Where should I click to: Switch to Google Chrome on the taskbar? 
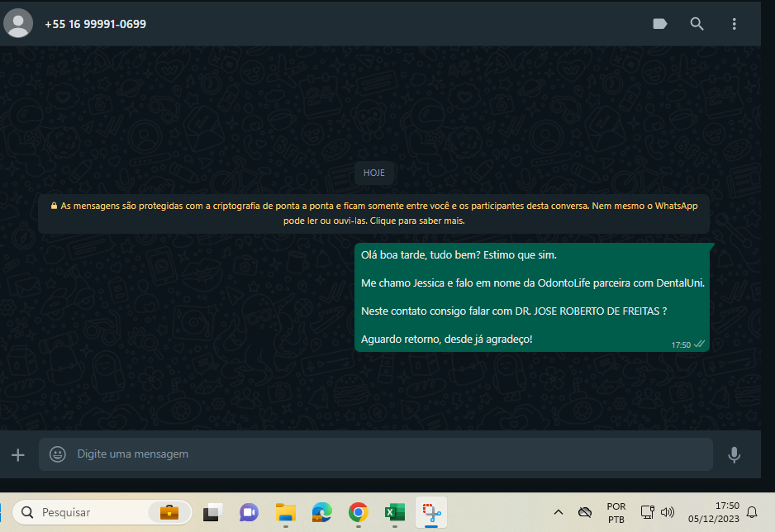coord(359,513)
